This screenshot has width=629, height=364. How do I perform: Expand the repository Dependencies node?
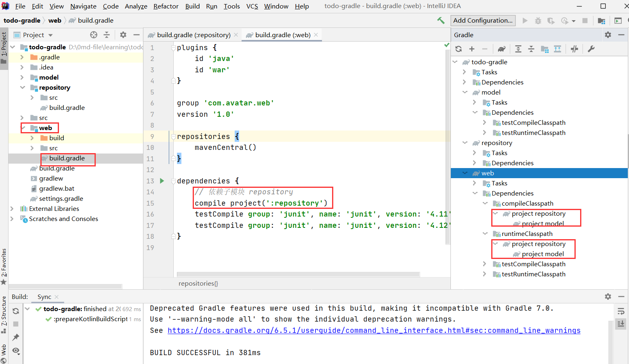point(474,163)
